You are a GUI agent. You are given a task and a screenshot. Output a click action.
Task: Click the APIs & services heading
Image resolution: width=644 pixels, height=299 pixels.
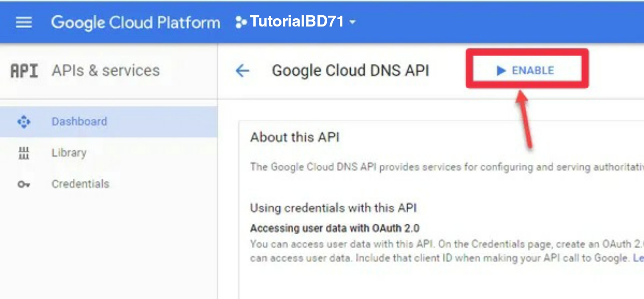pos(106,70)
